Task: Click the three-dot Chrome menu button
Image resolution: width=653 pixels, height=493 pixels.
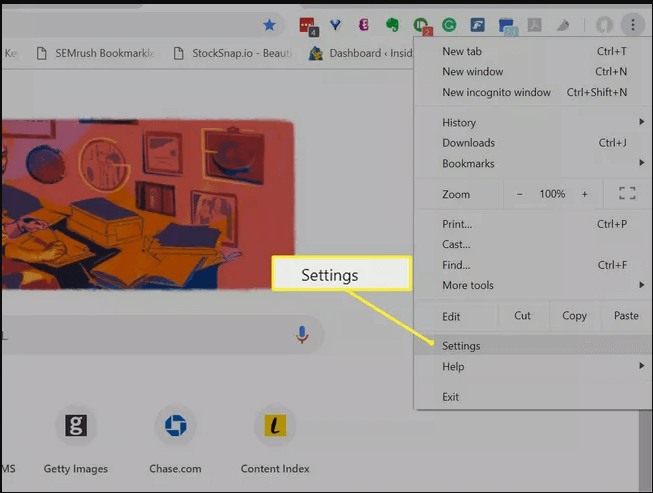Action: [x=633, y=25]
